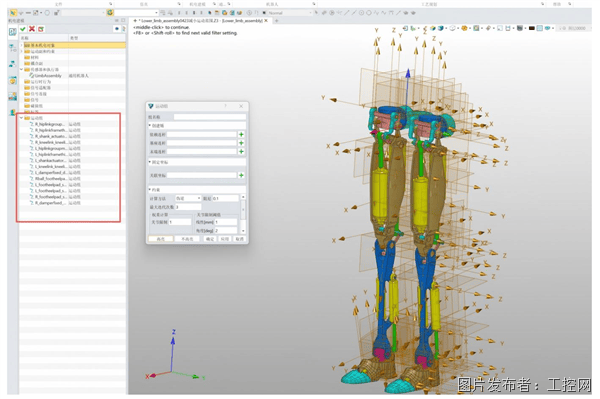Click the red X cancel icon

(32, 29)
